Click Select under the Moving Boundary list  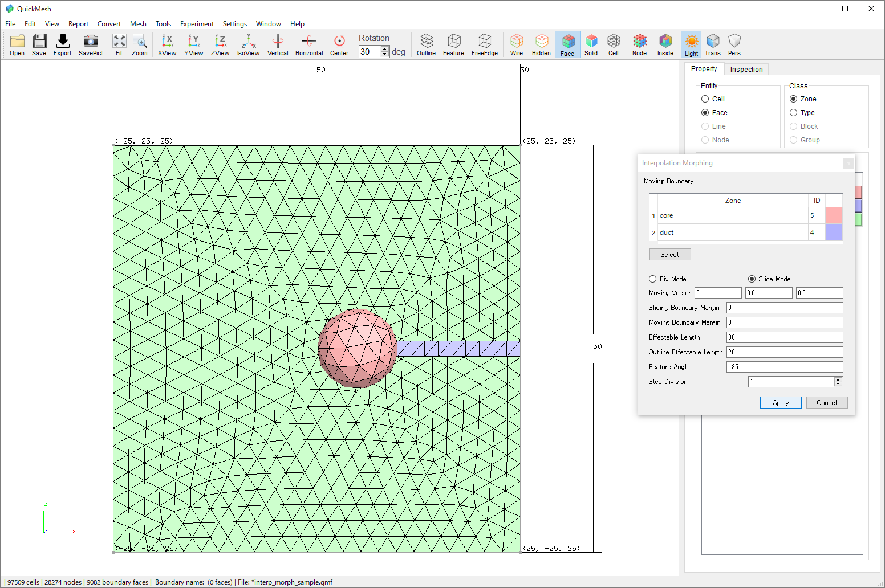point(670,254)
